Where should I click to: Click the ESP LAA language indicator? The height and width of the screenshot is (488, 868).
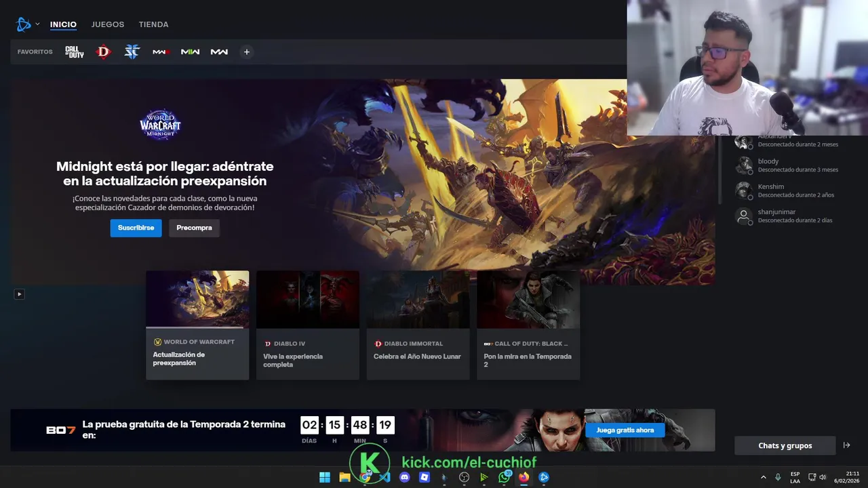pyautogui.click(x=795, y=477)
